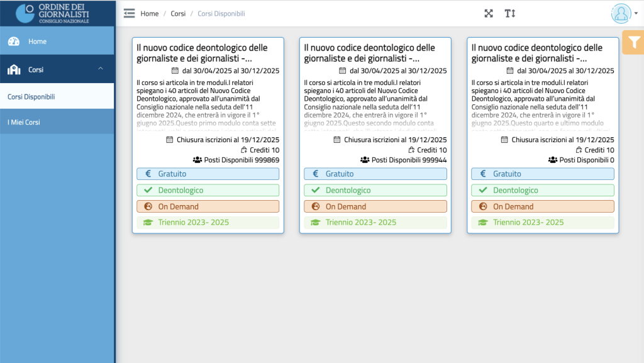Click the Home dashboard gauge icon

pyautogui.click(x=14, y=42)
